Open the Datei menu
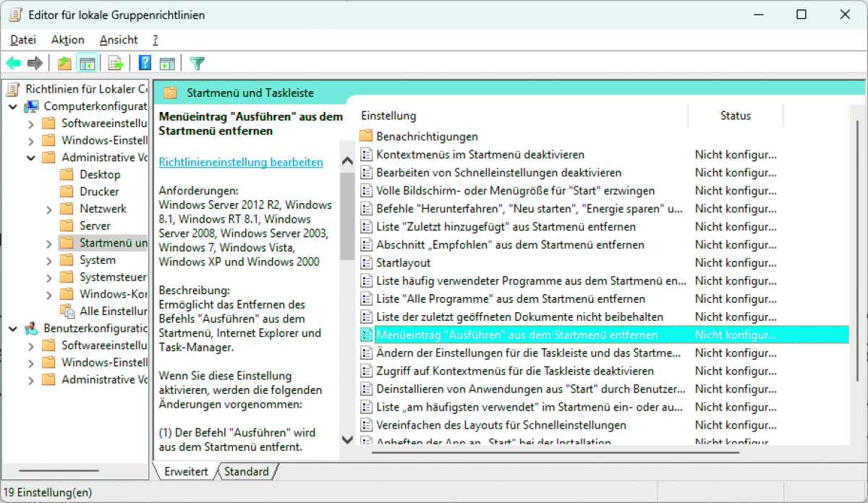 tap(23, 40)
